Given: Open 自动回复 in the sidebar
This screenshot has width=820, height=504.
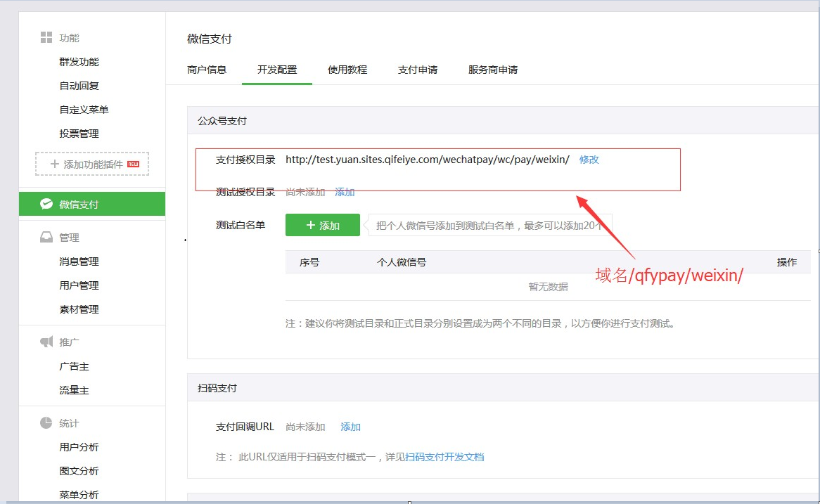Looking at the screenshot, I should click(x=79, y=86).
